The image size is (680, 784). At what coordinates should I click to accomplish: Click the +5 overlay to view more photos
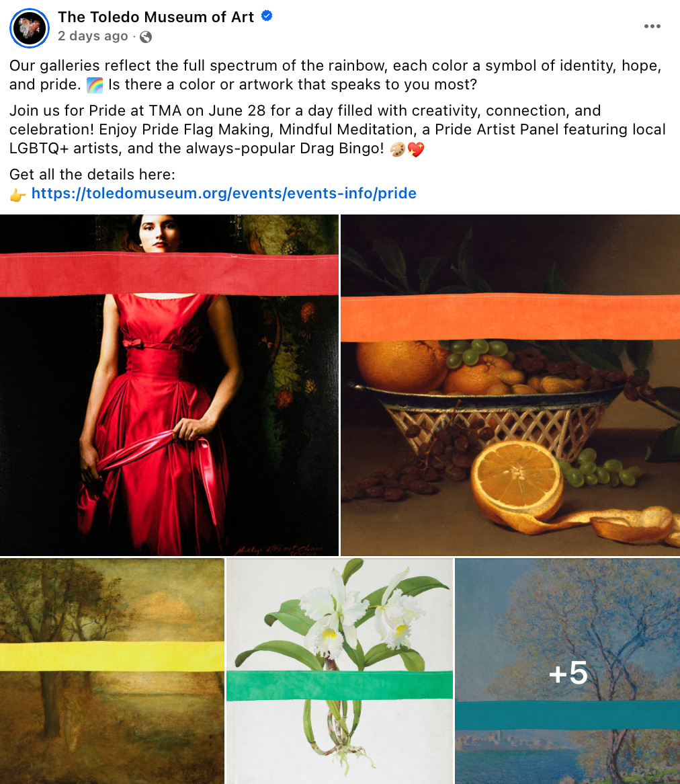(568, 672)
